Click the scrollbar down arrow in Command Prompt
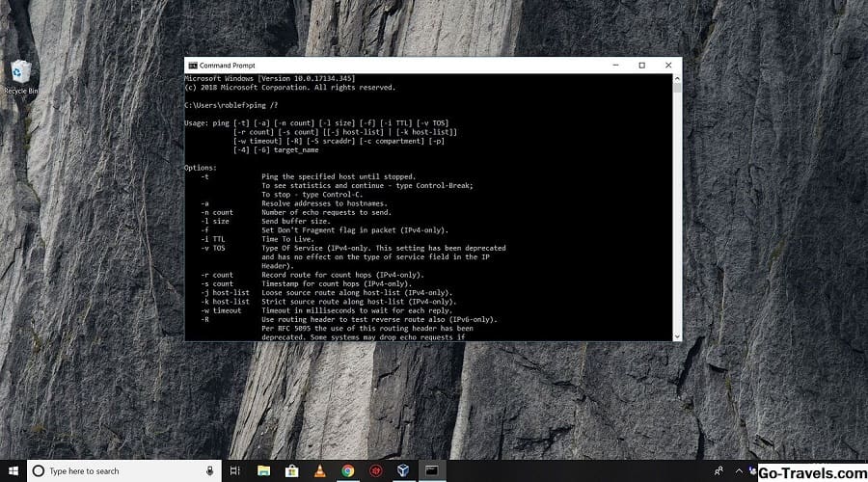The width and height of the screenshot is (868, 482). pos(677,335)
